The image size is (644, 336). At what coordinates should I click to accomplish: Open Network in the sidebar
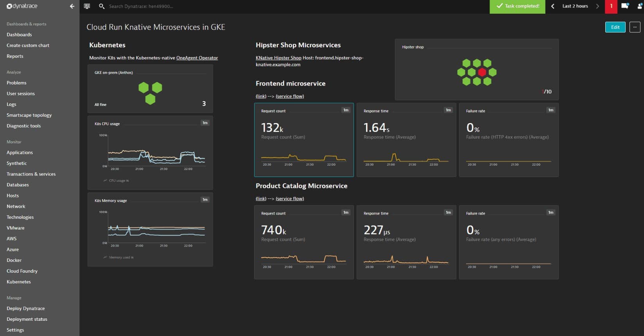click(x=16, y=206)
